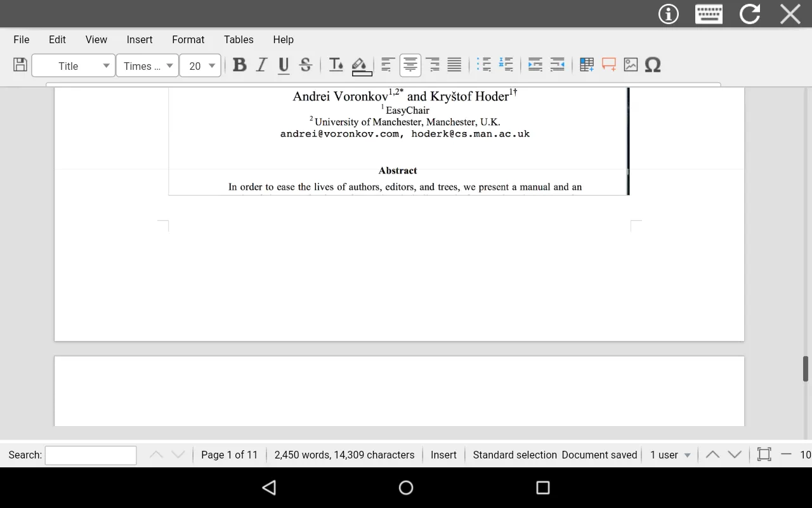Click Standard selection mode

pyautogui.click(x=515, y=455)
